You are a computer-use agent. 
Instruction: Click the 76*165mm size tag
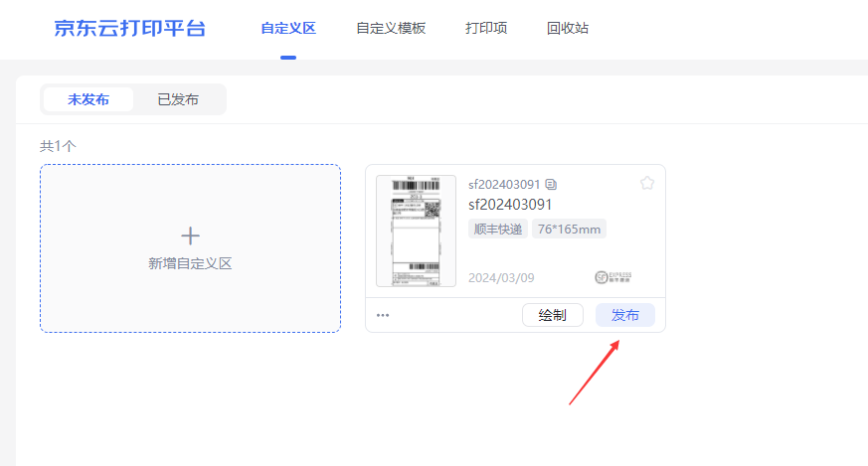[569, 230]
